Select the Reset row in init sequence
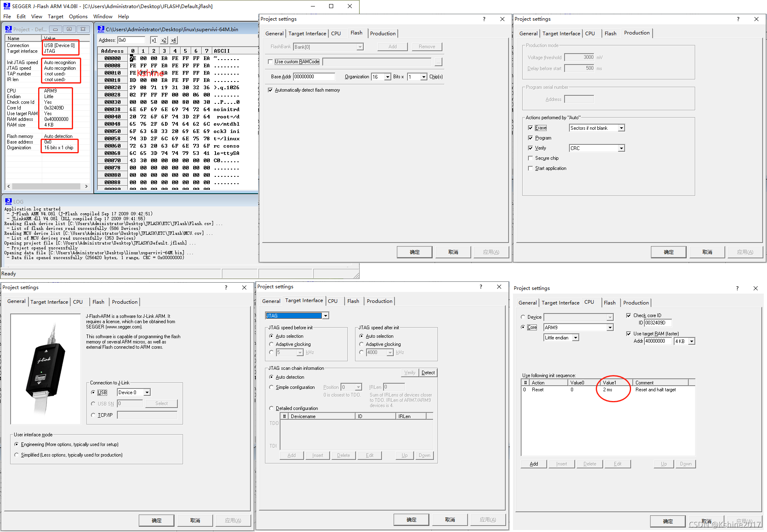Image resolution: width=767 pixels, height=532 pixels. [608, 390]
